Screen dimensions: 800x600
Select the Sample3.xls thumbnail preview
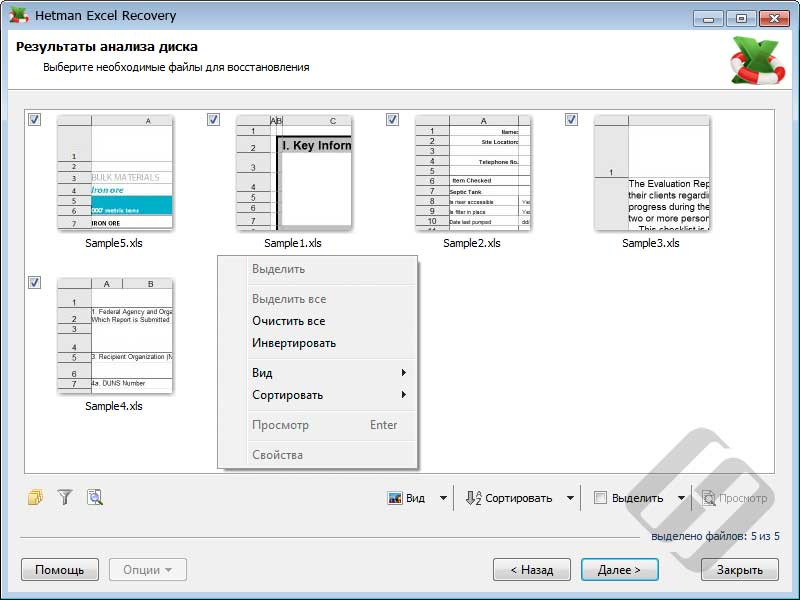(x=652, y=172)
